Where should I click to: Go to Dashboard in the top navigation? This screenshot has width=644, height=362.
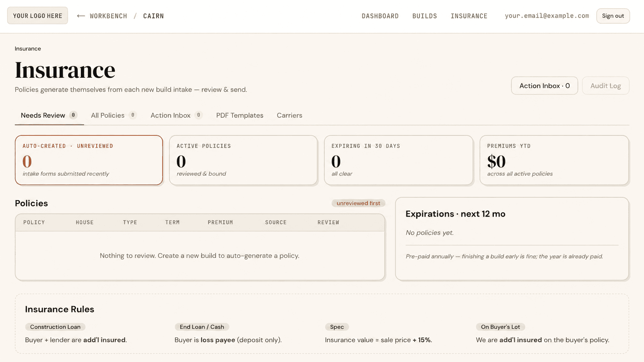click(380, 16)
